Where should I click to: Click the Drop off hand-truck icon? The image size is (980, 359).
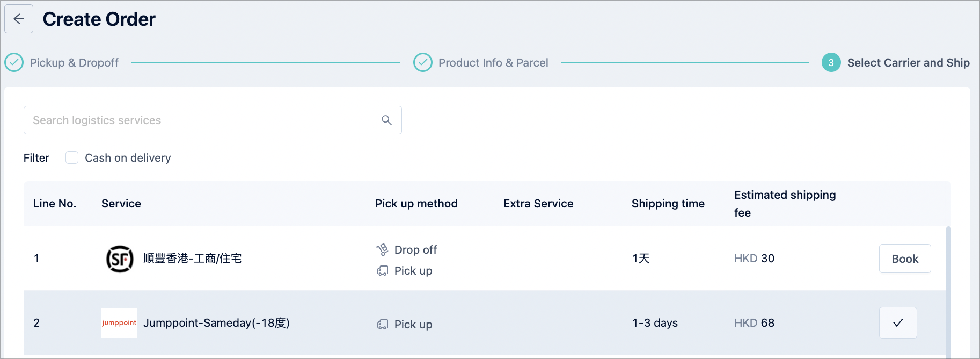click(x=382, y=249)
